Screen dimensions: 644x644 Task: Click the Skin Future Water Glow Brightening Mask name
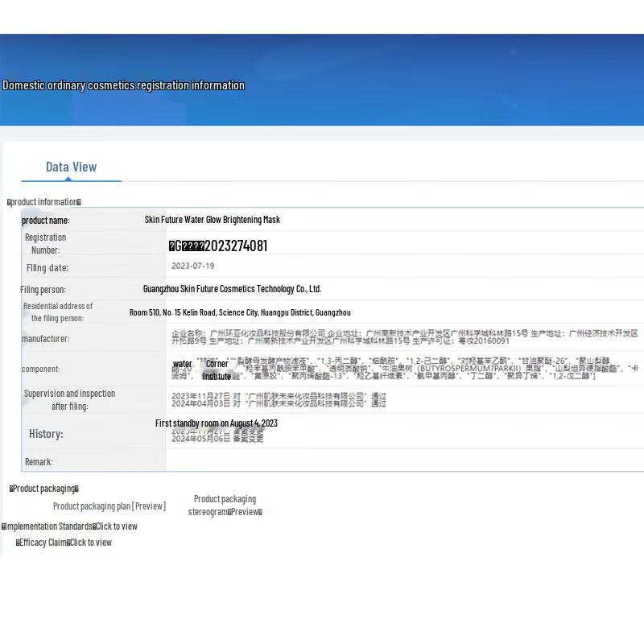point(212,220)
